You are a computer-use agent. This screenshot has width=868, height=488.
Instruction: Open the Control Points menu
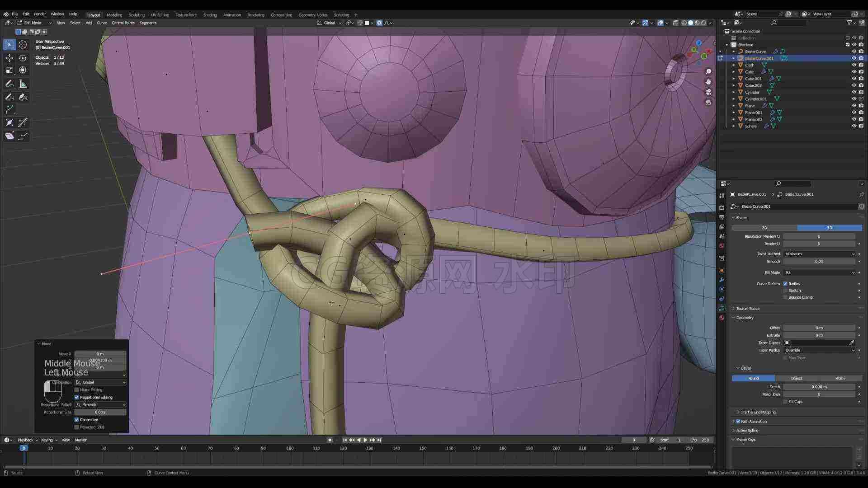[123, 23]
